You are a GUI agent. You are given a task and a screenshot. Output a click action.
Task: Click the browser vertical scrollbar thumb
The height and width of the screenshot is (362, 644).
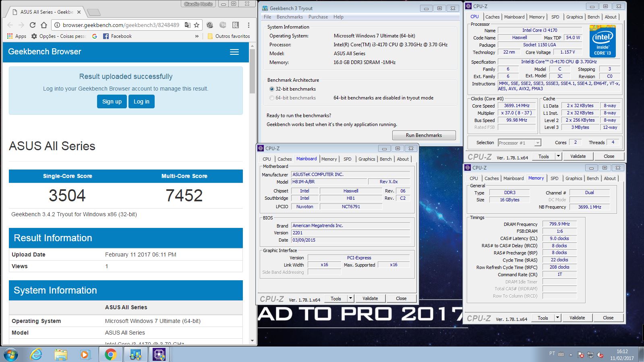click(x=253, y=72)
